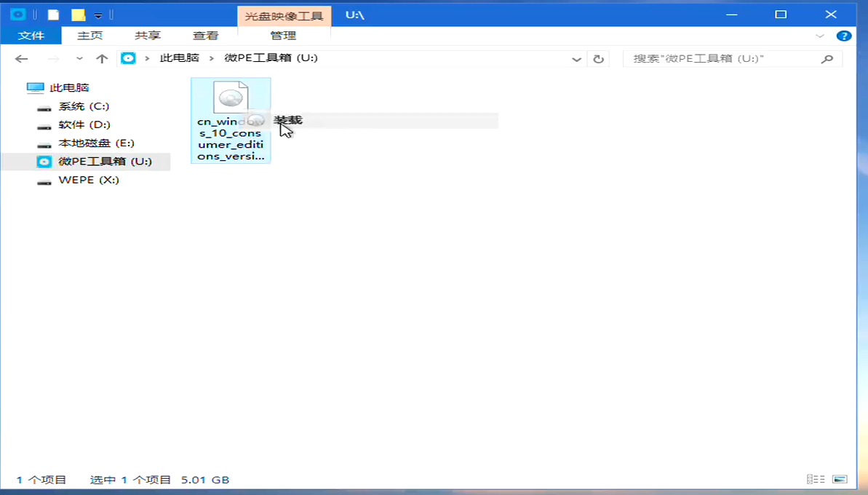Collapse the ribbon with chevron
868x495 pixels.
pyautogui.click(x=820, y=36)
